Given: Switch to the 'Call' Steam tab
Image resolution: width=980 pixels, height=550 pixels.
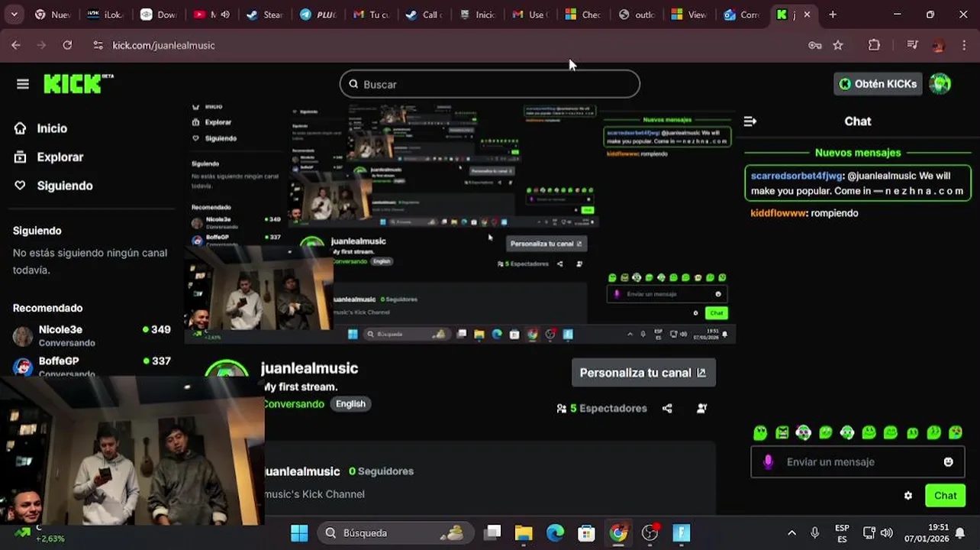Looking at the screenshot, I should (x=424, y=15).
